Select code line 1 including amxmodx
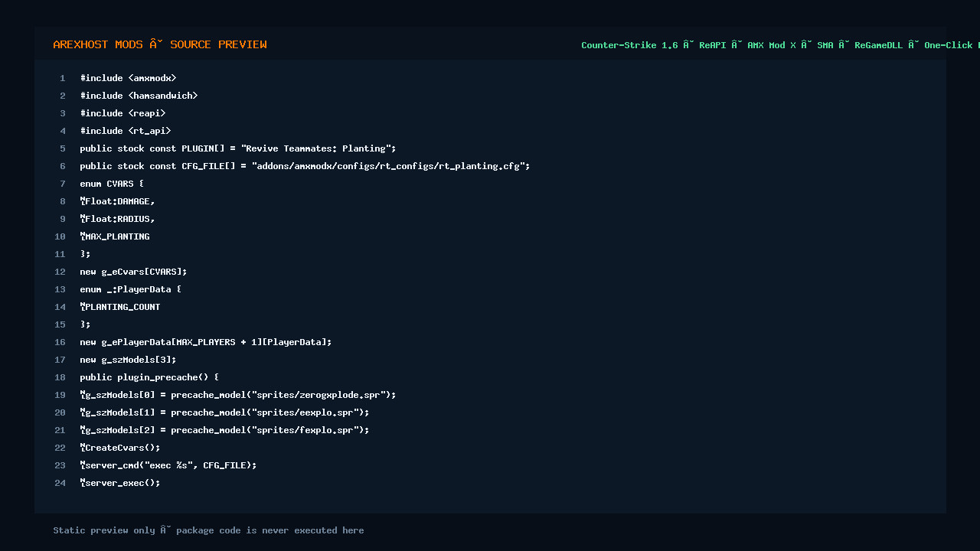980x551 pixels. (128, 78)
